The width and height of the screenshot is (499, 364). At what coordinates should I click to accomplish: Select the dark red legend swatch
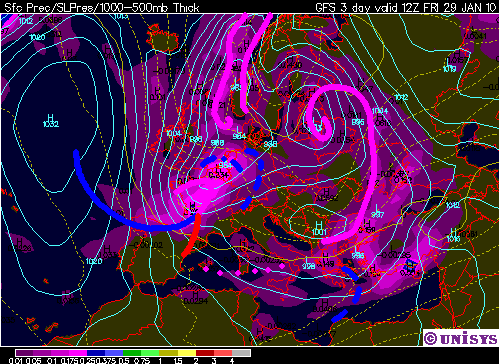pos(205,353)
